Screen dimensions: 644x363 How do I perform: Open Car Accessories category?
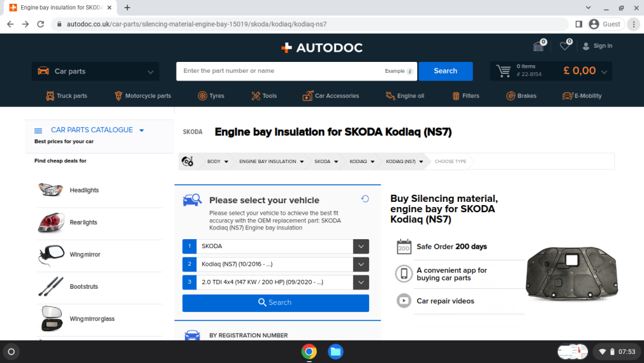[x=330, y=96]
